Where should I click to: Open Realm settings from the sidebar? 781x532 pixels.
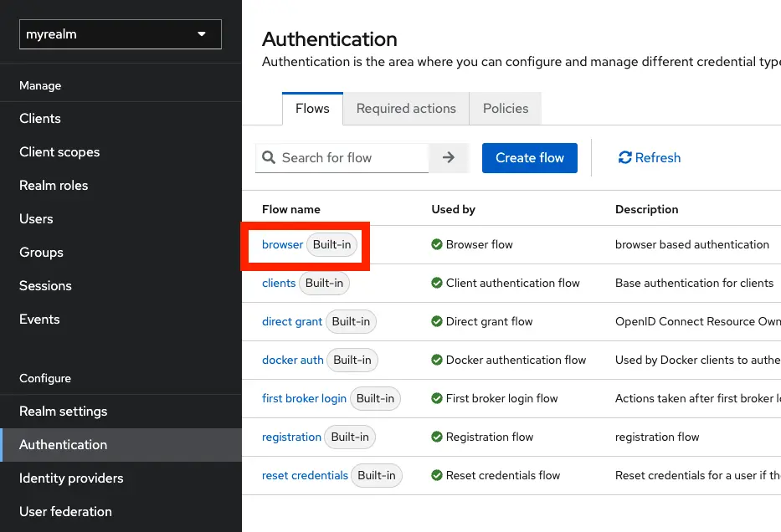pos(63,411)
